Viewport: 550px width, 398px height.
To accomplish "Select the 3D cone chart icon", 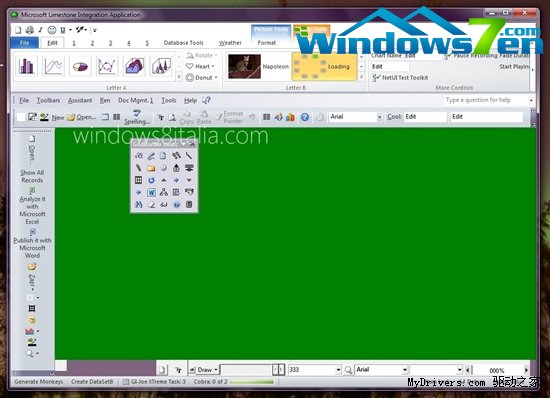I will pyautogui.click(x=161, y=66).
